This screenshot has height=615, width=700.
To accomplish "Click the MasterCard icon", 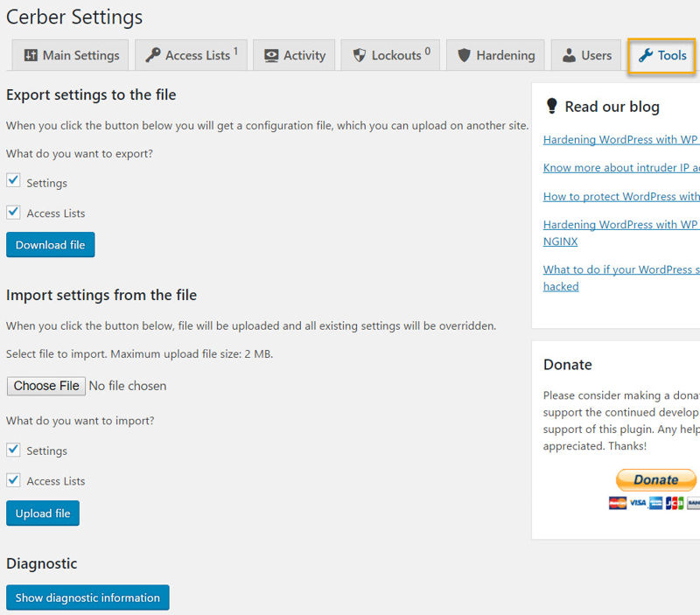I will 618,503.
